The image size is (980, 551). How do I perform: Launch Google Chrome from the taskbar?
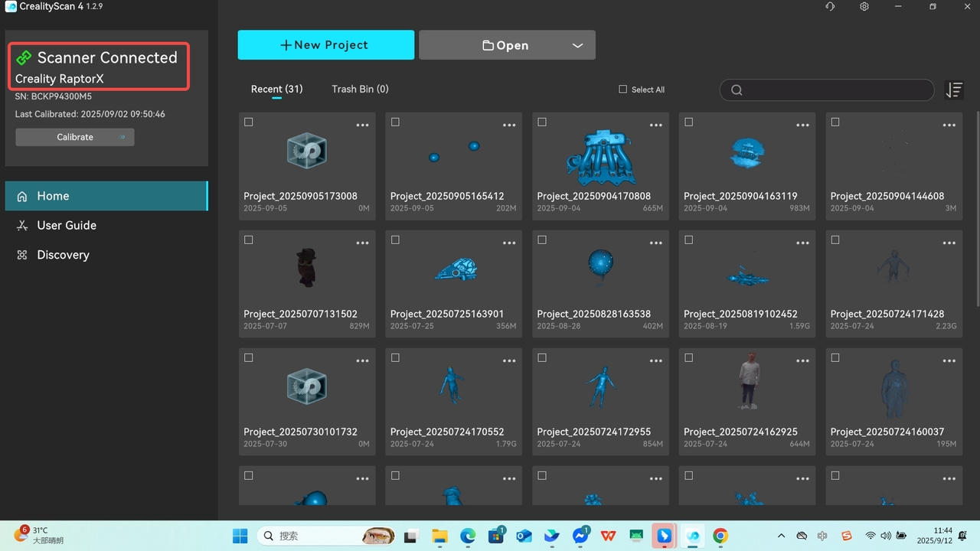tap(720, 536)
